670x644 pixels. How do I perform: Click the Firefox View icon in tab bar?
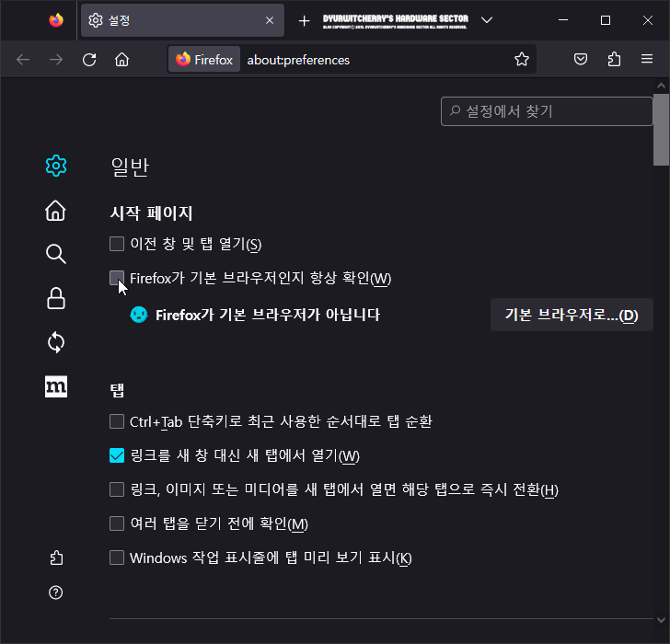click(56, 20)
